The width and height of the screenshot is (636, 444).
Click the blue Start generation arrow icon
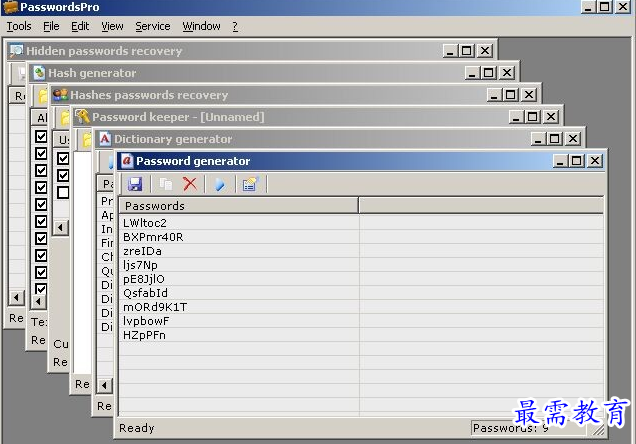(220, 184)
